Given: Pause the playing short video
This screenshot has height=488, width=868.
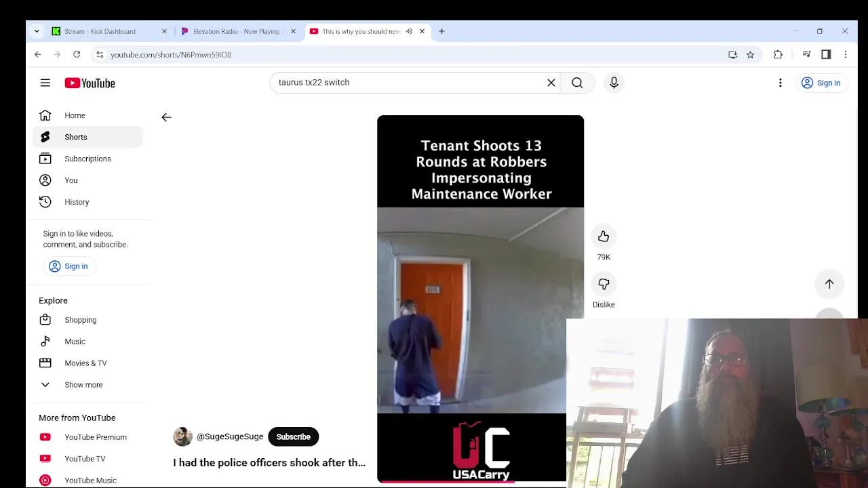Looking at the screenshot, I should click(x=480, y=298).
